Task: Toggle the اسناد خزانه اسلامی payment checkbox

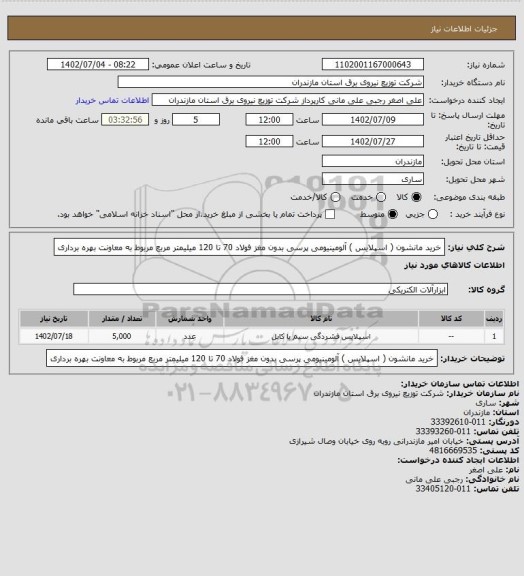Action: click(x=330, y=214)
